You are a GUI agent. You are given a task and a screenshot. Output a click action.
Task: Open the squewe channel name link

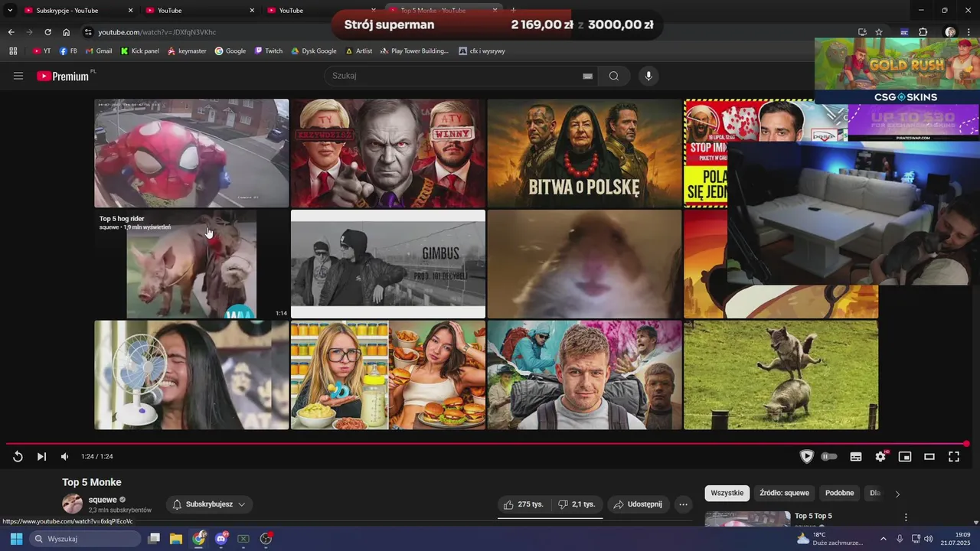[103, 500]
